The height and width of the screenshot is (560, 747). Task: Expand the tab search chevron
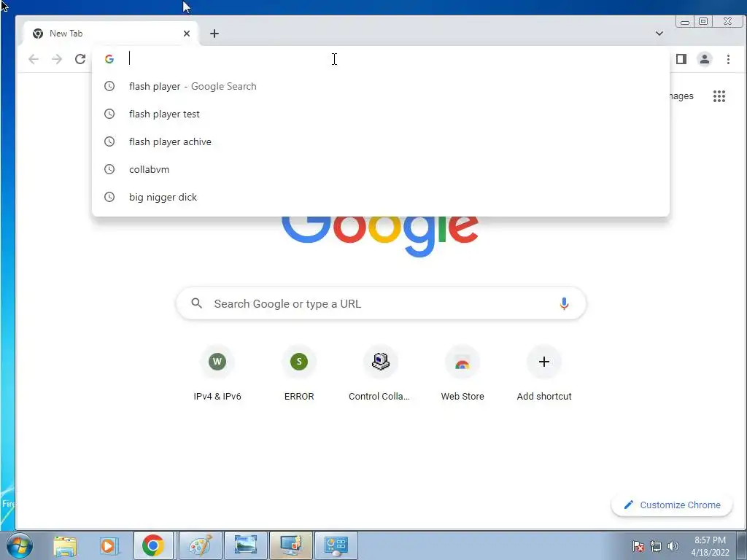[659, 34]
